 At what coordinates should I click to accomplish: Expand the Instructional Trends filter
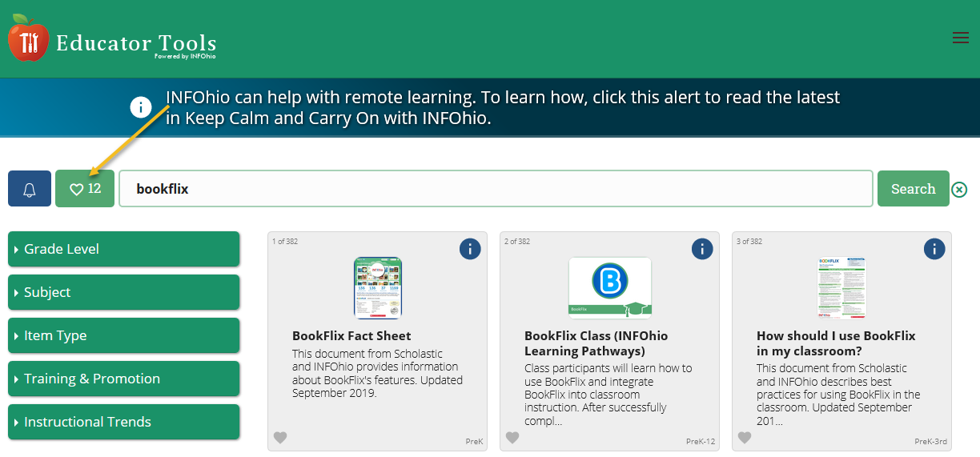pos(124,422)
